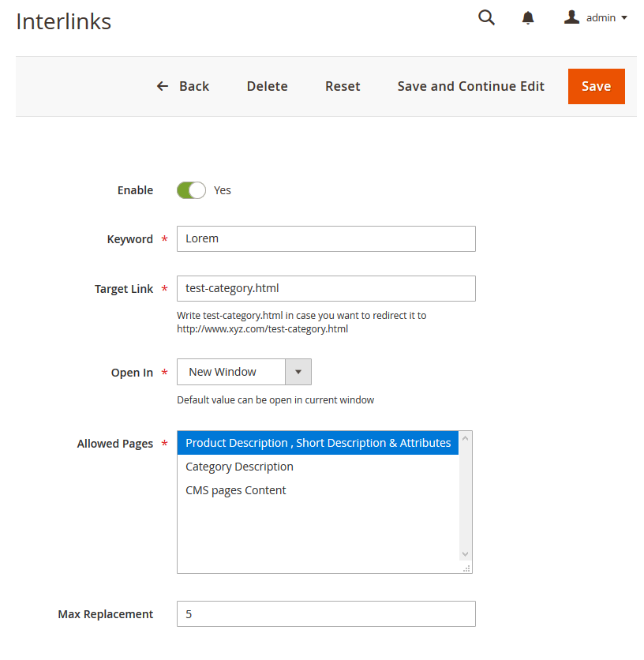The height and width of the screenshot is (660, 644).
Task: Go back using the Back button
Action: (x=183, y=86)
